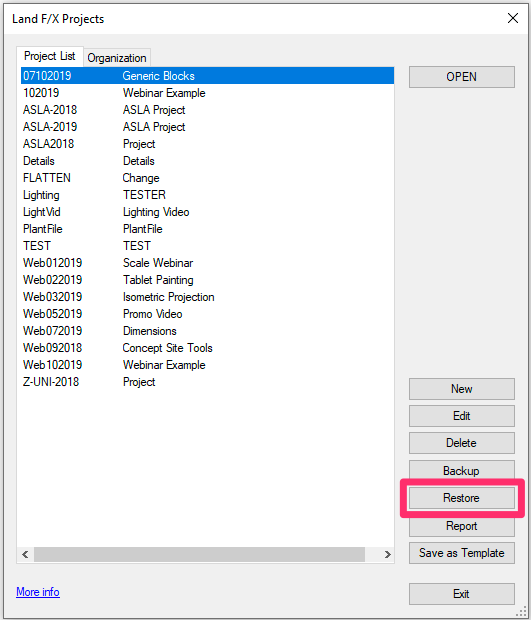Image resolution: width=531 pixels, height=620 pixels.
Task: Close the Land F/X Projects dialog
Action: coord(513,18)
